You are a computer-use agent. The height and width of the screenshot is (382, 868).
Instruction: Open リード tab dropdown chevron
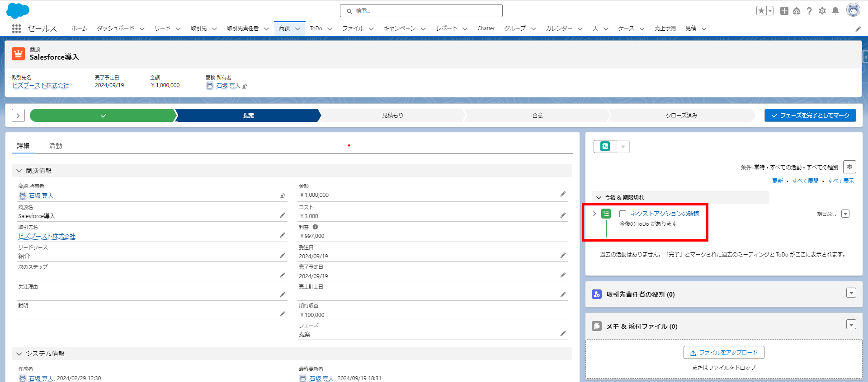(x=178, y=29)
